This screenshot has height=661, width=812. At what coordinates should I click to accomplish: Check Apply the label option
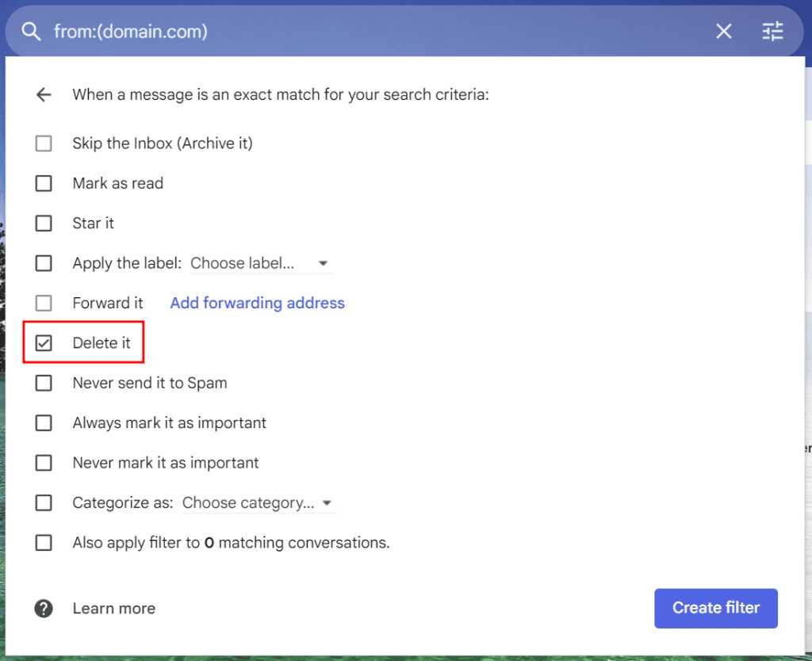coord(44,263)
